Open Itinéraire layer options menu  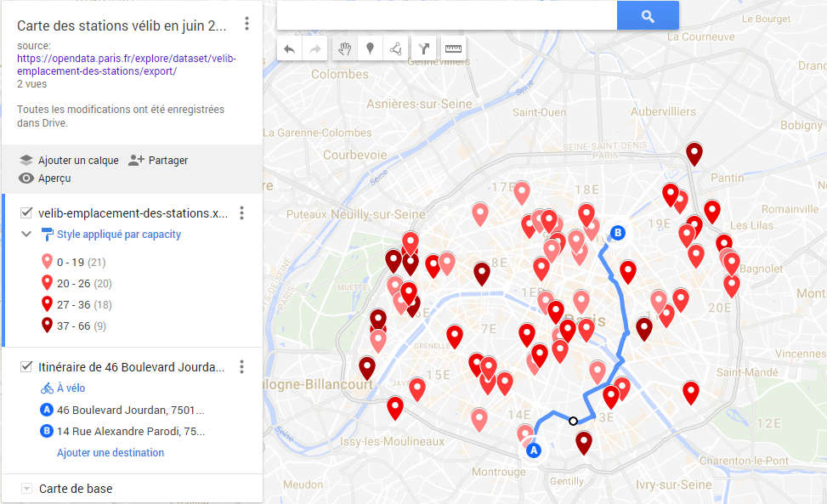point(241,367)
